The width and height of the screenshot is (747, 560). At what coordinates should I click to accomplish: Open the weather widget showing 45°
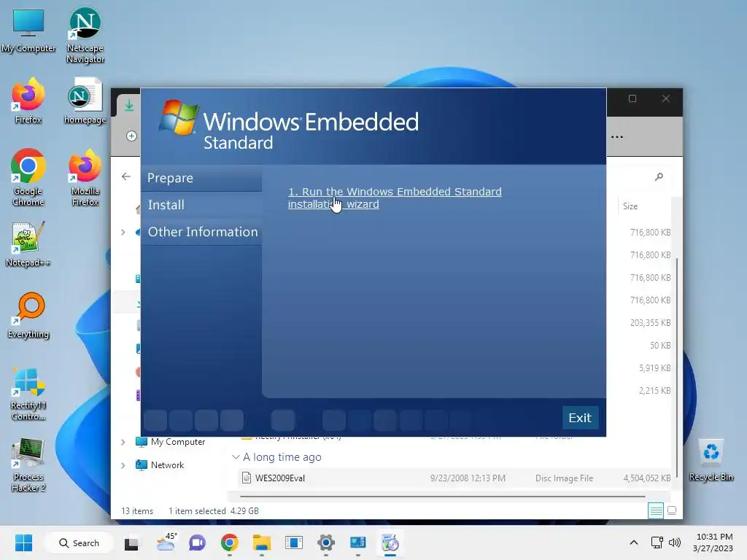tap(166, 542)
